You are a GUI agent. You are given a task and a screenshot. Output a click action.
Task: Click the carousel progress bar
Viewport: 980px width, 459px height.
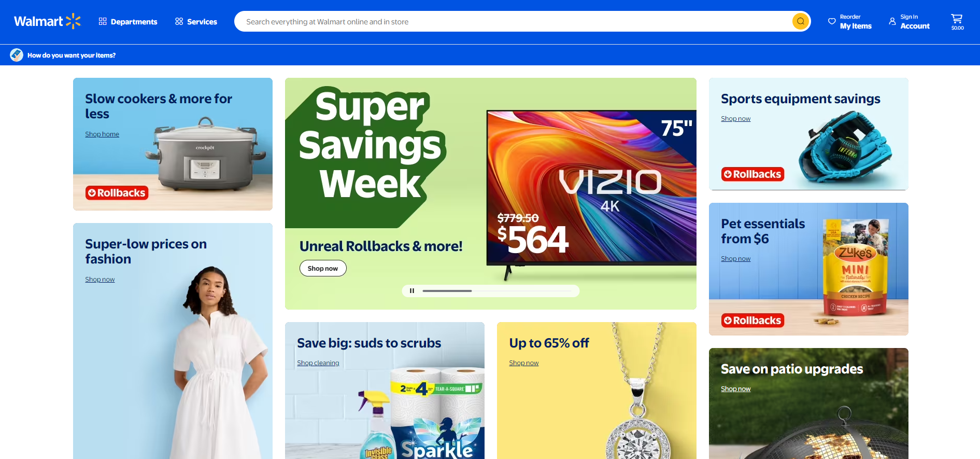[498, 291]
